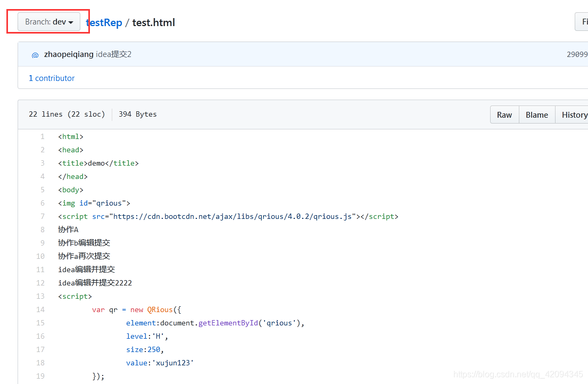Click the getElementById('qrious') code
588x384 pixels.
tap(249, 323)
